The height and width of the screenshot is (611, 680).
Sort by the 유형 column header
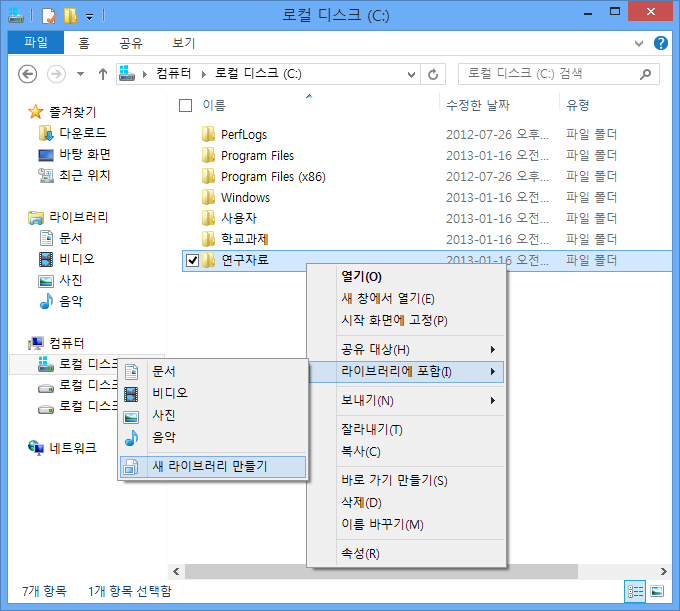click(x=578, y=105)
